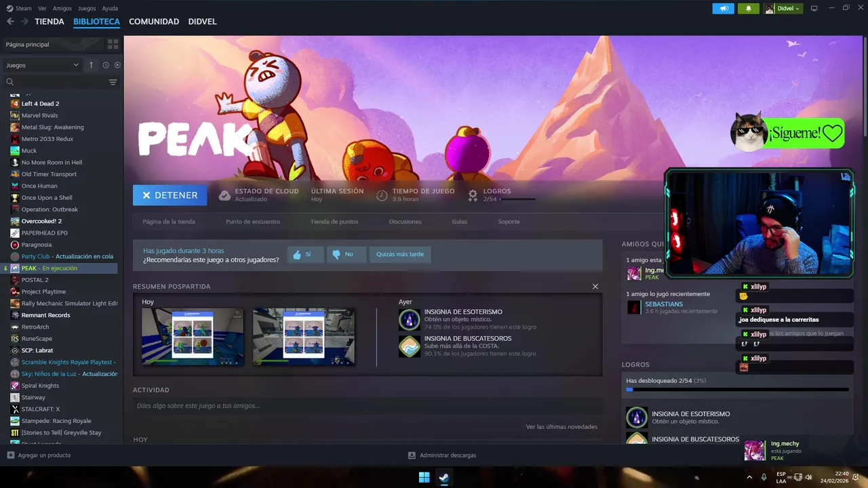This screenshot has height=488, width=868.
Task: Go forward with the right arrow
Action: [x=24, y=22]
